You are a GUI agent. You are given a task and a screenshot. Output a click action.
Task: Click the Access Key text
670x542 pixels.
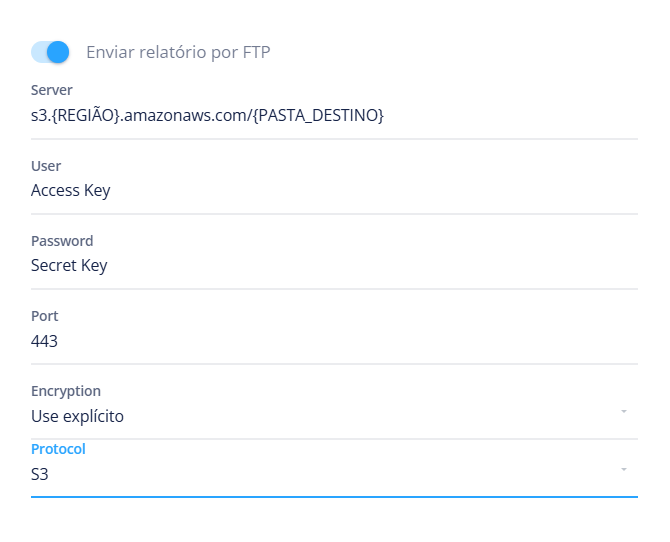tap(71, 191)
